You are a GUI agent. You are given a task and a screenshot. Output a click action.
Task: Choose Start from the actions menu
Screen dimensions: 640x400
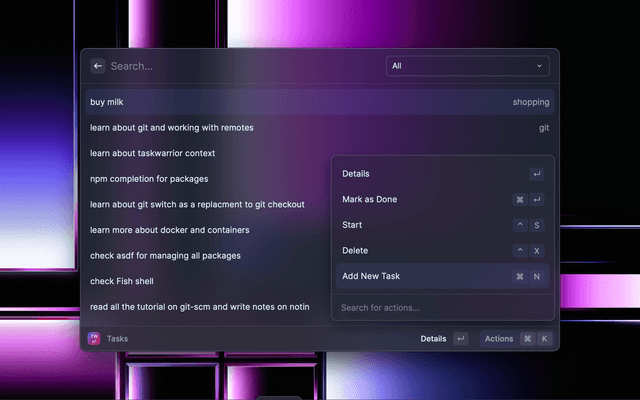coord(352,225)
